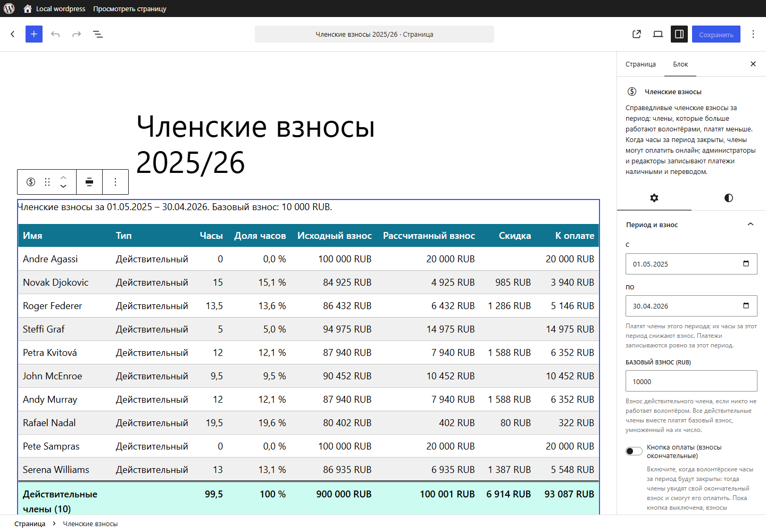Click the end date field 30.04.2026
This screenshot has height=532, width=766.
coord(692,306)
